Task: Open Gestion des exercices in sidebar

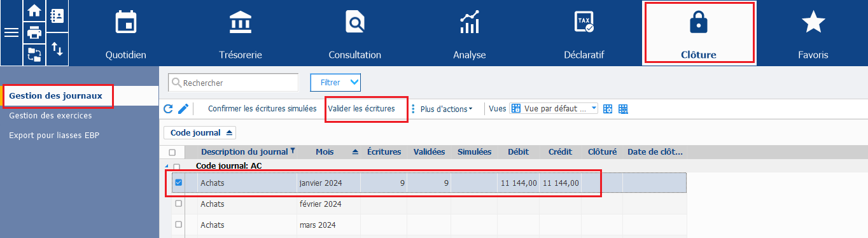Action: [50, 116]
